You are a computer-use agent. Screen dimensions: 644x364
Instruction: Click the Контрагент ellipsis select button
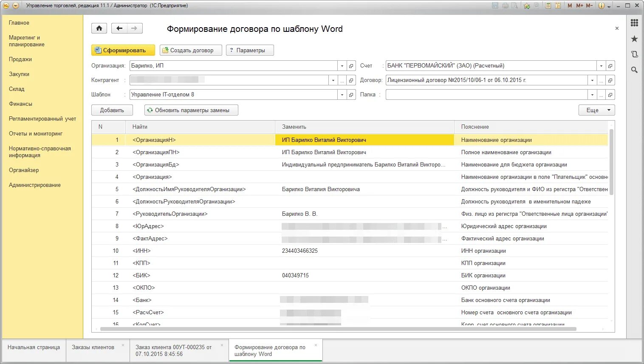tap(342, 80)
